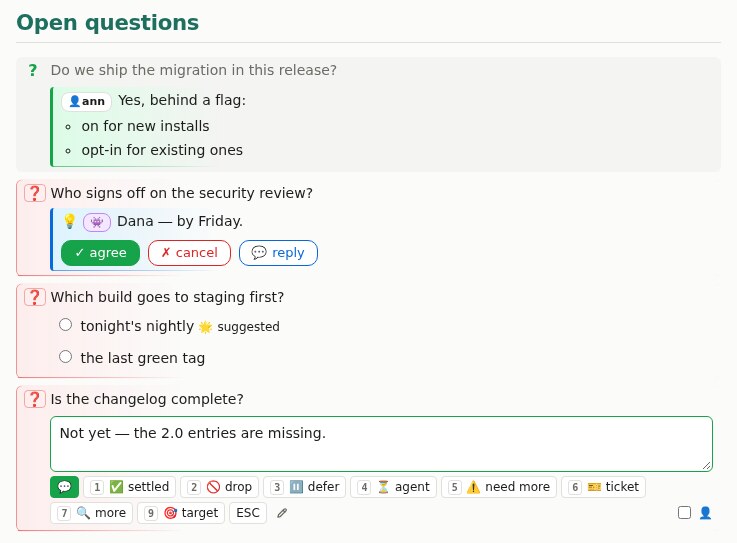Submit the comment with green speech bubble button
This screenshot has width=737, height=543.
click(x=64, y=487)
